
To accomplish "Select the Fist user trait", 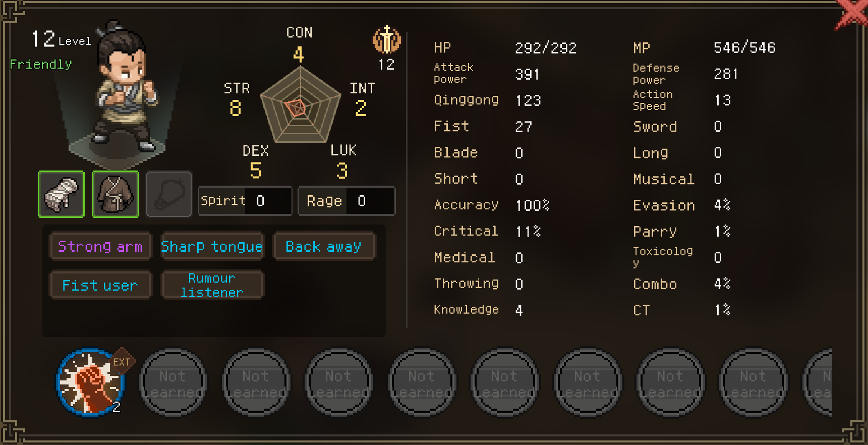I will tap(100, 285).
